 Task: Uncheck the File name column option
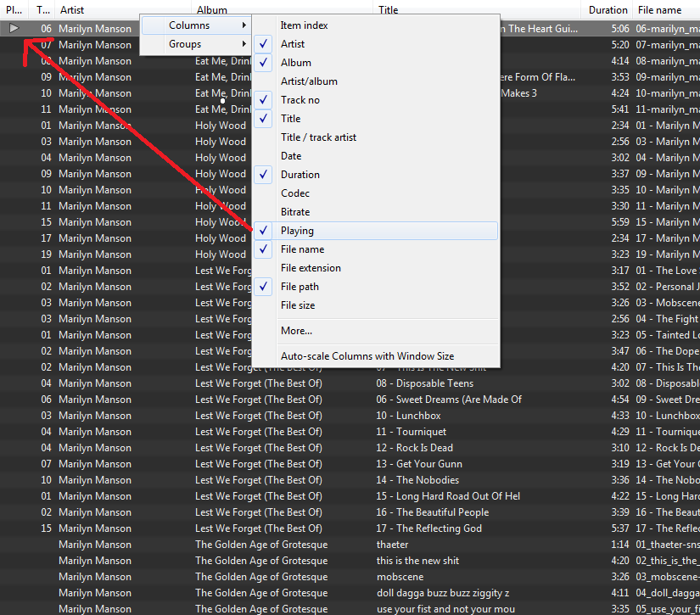point(375,249)
